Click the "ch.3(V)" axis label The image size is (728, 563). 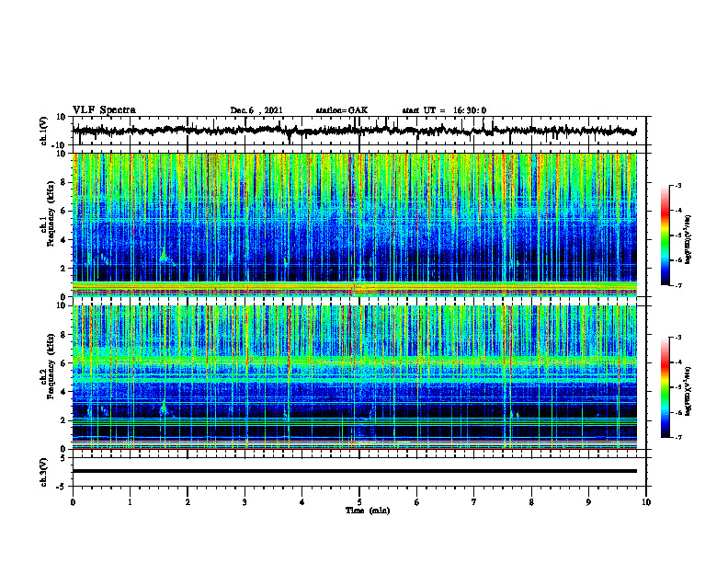(x=44, y=472)
